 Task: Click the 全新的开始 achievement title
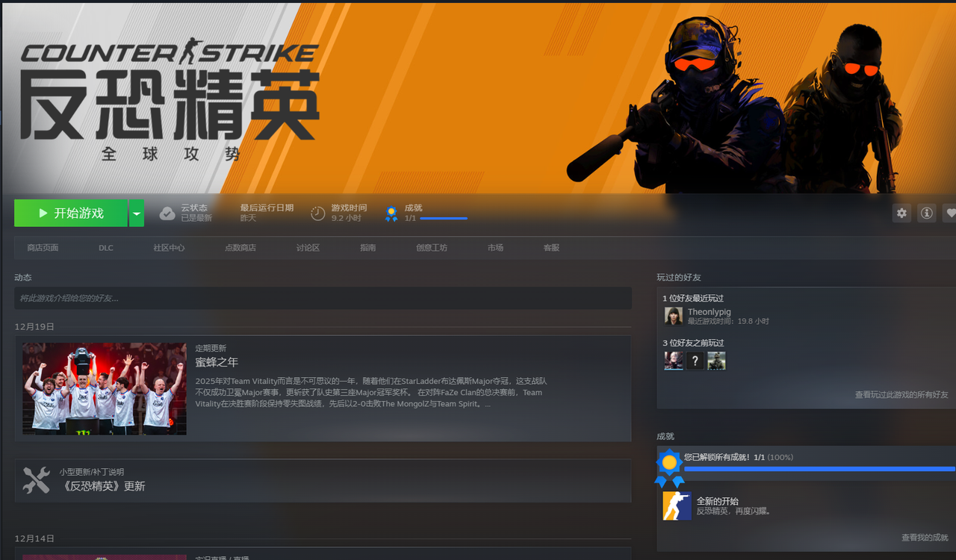coord(718,501)
